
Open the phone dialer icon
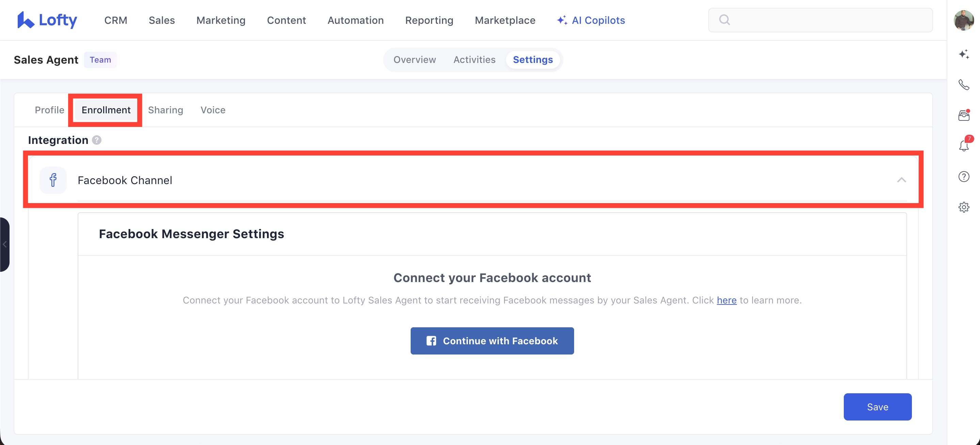[964, 85]
